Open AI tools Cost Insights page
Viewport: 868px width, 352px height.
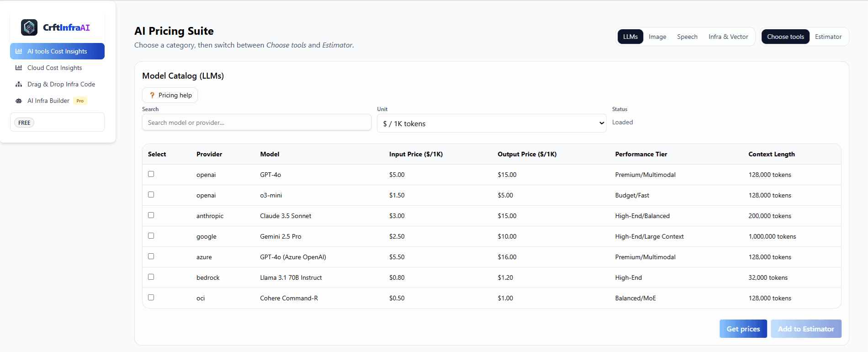[57, 51]
